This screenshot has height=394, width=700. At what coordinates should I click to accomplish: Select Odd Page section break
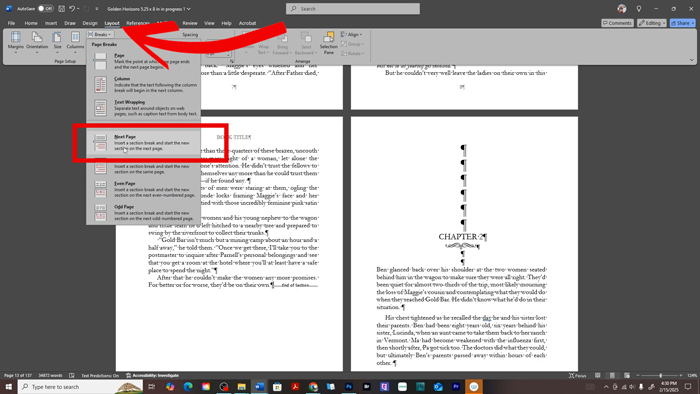click(144, 212)
